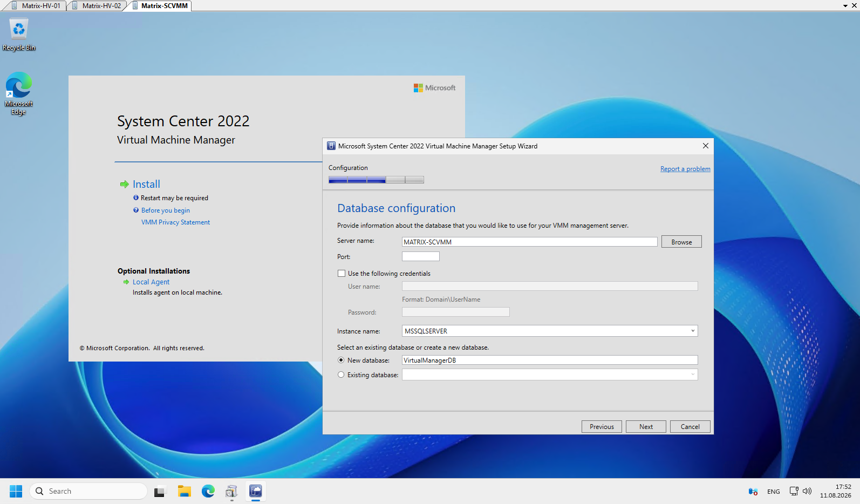Open the Server Manager taskbar icon
Image resolution: width=860 pixels, height=504 pixels.
232,491
